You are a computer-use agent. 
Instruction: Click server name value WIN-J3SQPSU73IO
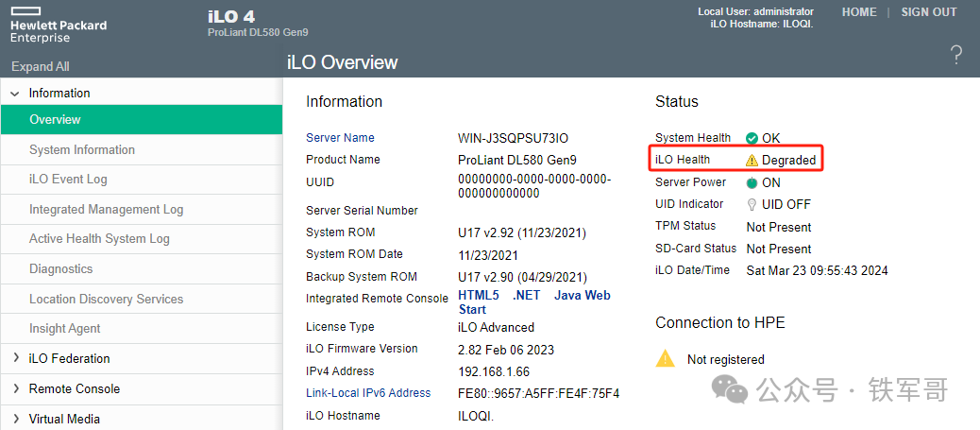tap(513, 138)
